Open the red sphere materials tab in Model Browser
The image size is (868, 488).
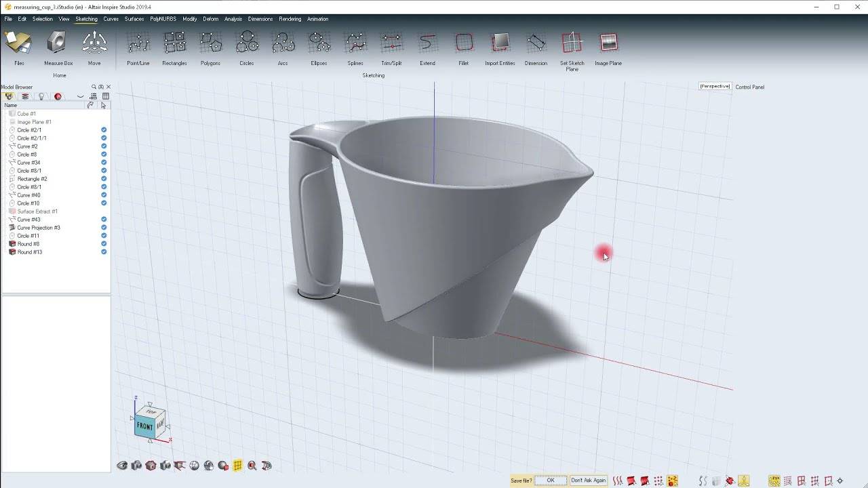(58, 96)
